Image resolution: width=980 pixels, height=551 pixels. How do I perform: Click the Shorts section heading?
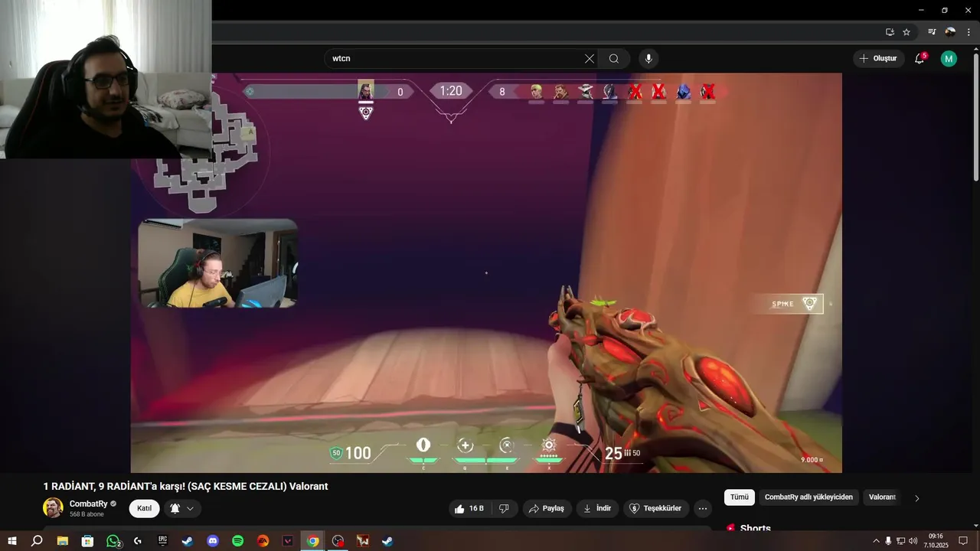(755, 528)
